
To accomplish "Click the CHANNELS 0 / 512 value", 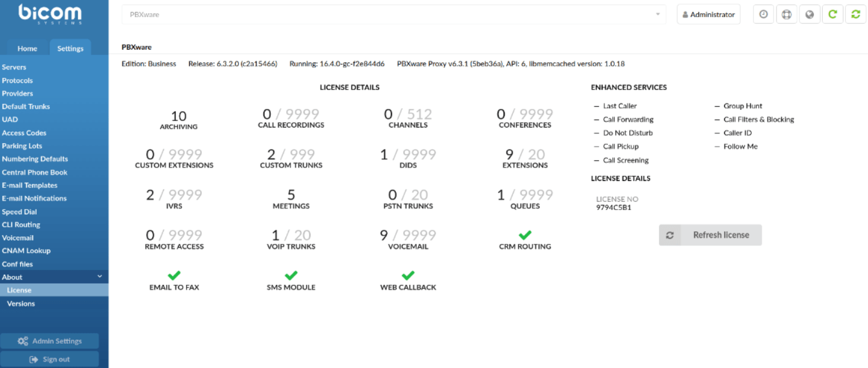I will pyautogui.click(x=408, y=114).
